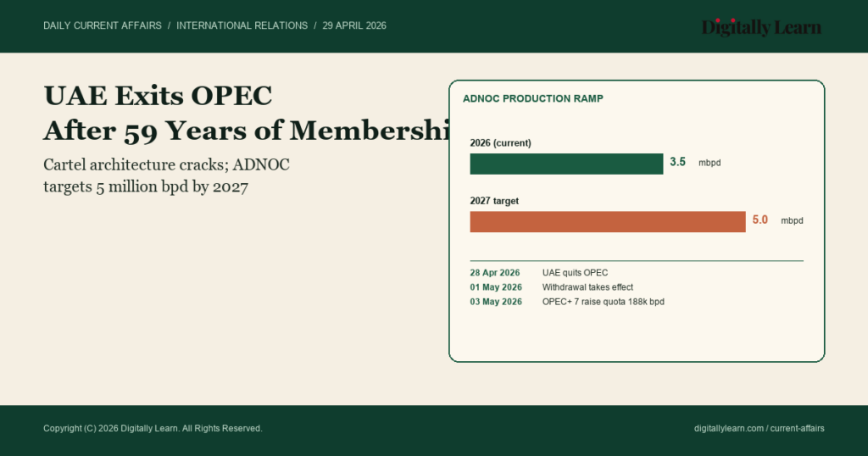868x456 pixels.
Task: Click the '03 May 2026' timeline date
Action: tap(496, 302)
